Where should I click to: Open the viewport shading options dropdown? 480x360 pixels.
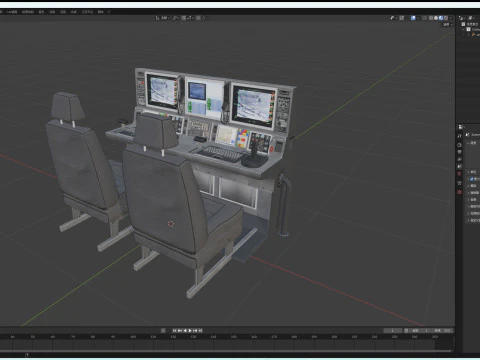[451, 18]
